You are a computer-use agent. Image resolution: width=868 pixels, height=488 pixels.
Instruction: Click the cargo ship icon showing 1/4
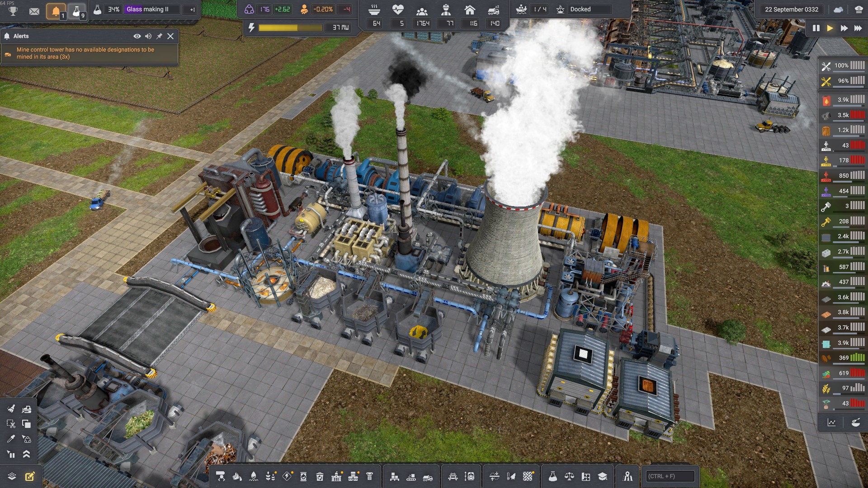tap(521, 9)
